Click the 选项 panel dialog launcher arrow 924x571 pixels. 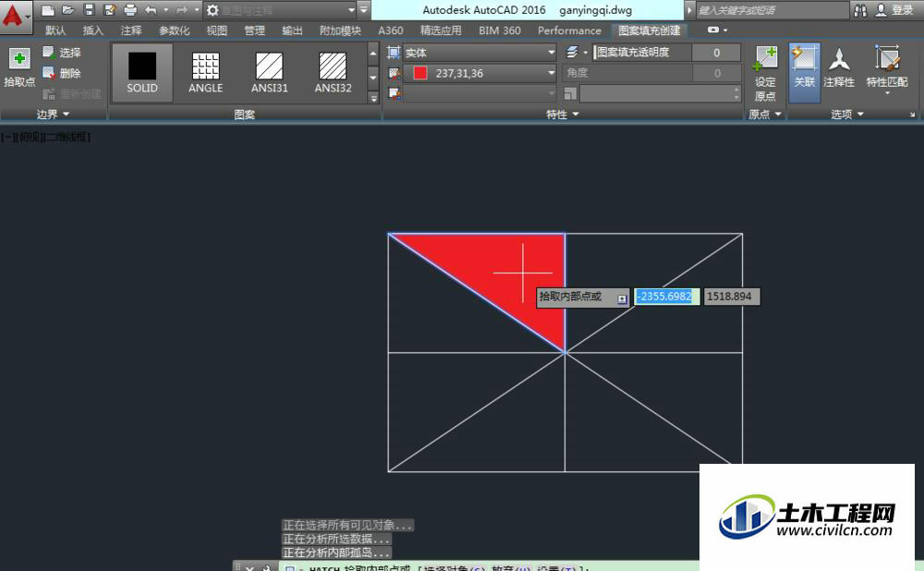pyautogui.click(x=912, y=115)
